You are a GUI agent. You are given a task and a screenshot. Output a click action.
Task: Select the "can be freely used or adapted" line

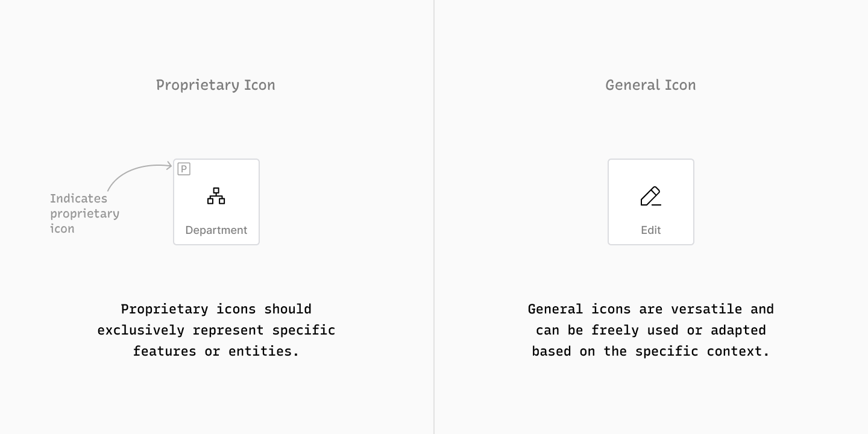pos(650,330)
